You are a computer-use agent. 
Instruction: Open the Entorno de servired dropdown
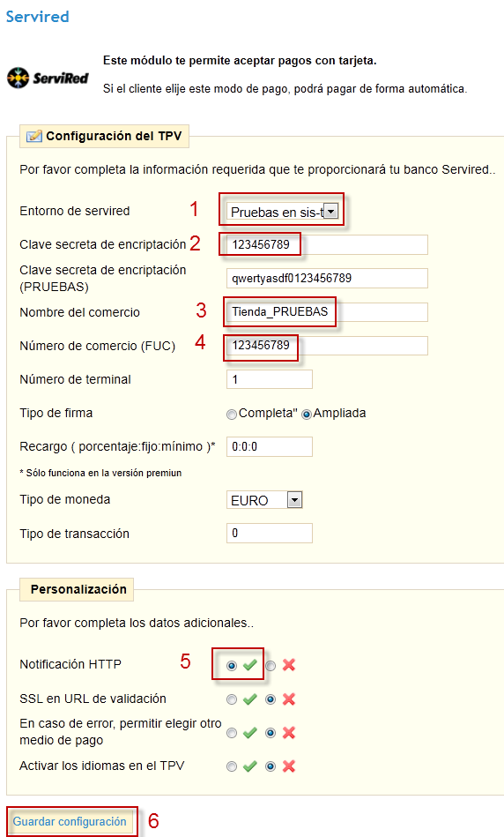(282, 212)
